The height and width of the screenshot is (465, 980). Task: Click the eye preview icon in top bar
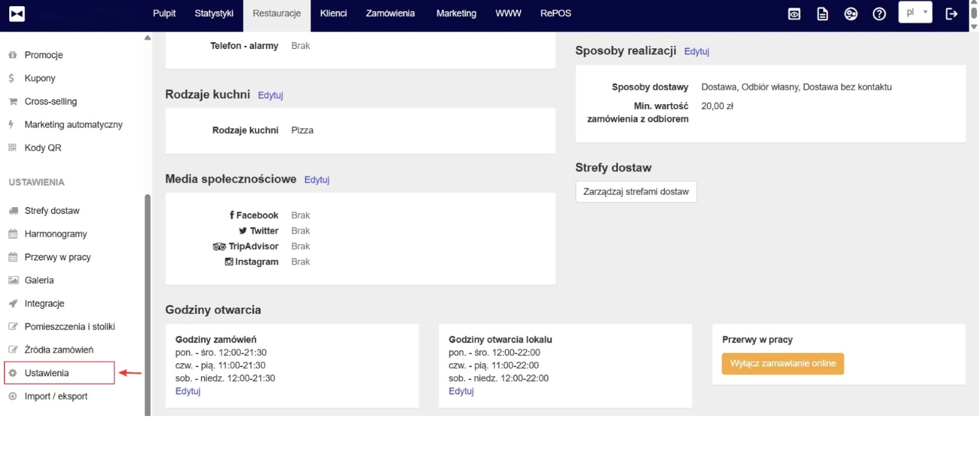(x=794, y=14)
